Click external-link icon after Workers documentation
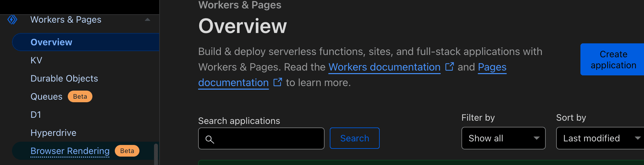 [x=449, y=66]
